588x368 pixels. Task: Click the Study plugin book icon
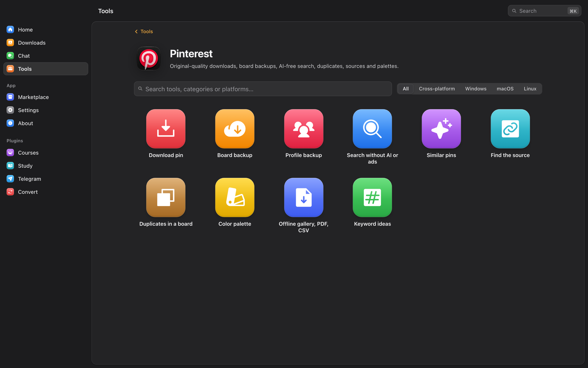[x=10, y=166]
